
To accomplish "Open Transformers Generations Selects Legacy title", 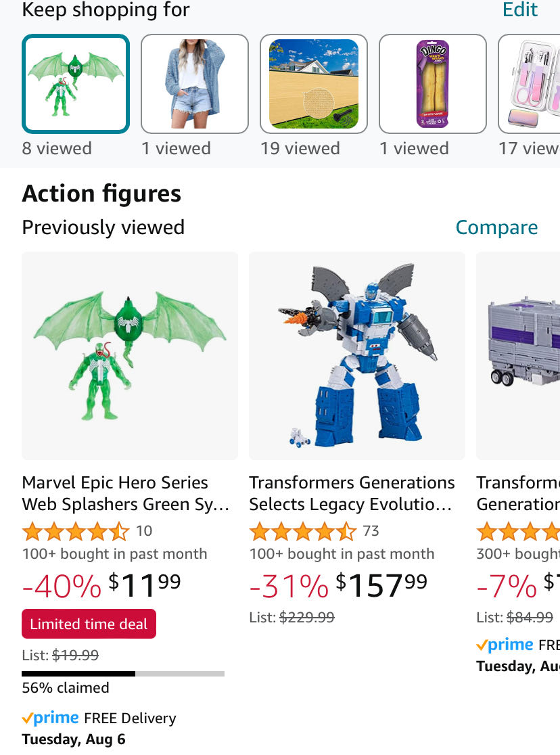I will [352, 494].
